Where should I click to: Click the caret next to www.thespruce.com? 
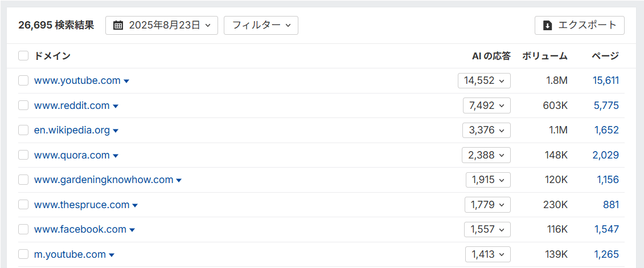[135, 205]
